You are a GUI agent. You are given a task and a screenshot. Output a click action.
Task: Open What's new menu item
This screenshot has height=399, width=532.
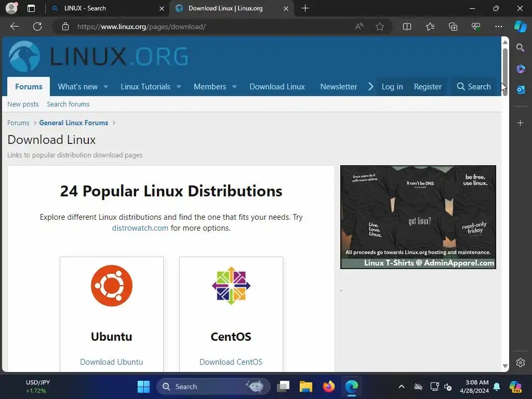click(x=78, y=87)
